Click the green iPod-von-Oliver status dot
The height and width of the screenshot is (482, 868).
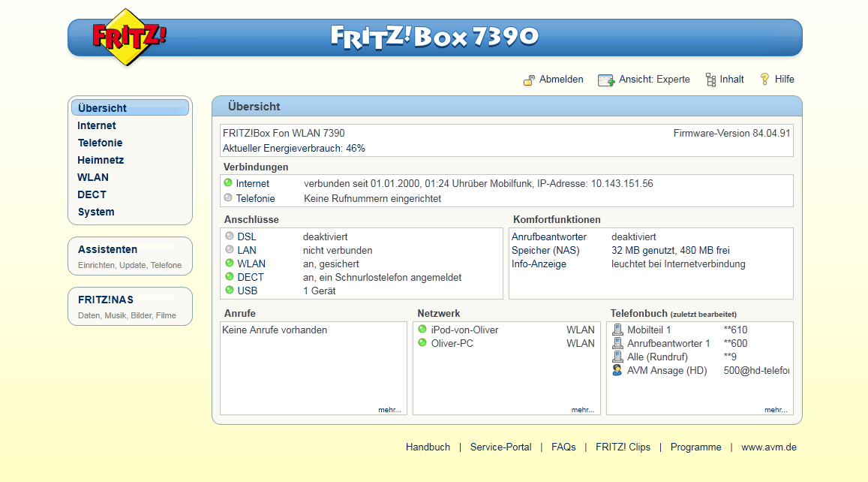[x=422, y=329]
